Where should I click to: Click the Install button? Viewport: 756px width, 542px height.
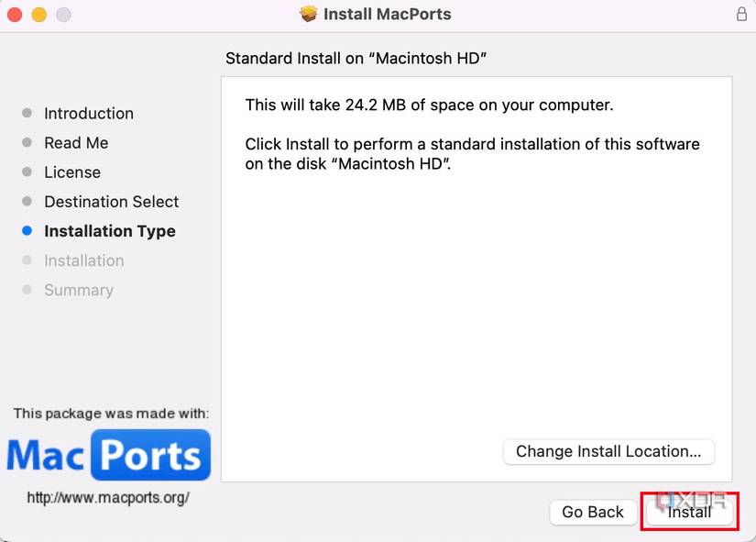tap(688, 512)
